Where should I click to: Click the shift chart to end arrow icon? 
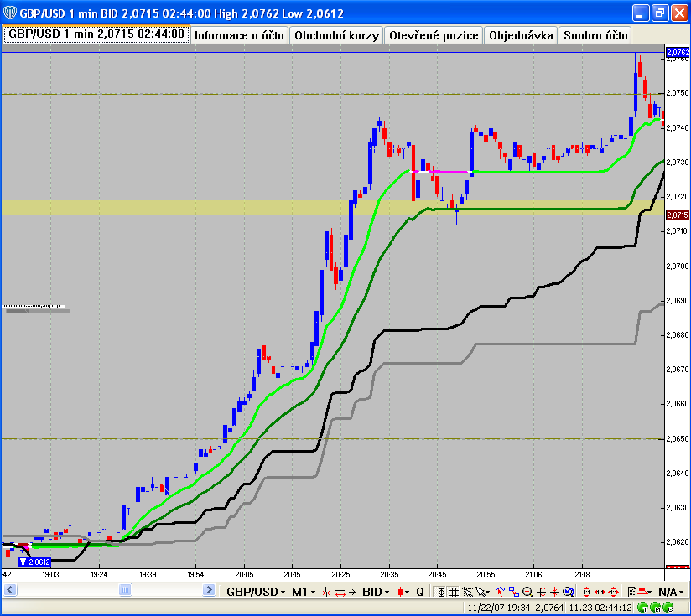352,593
